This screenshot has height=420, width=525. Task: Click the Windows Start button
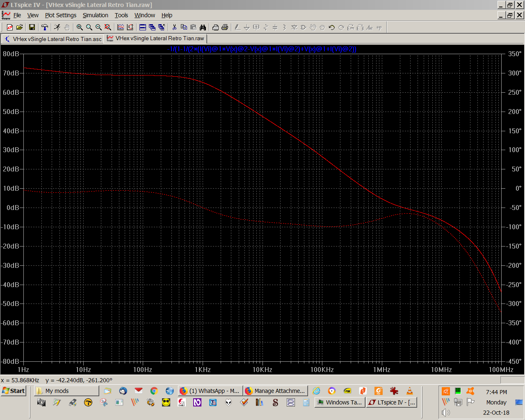point(14,390)
